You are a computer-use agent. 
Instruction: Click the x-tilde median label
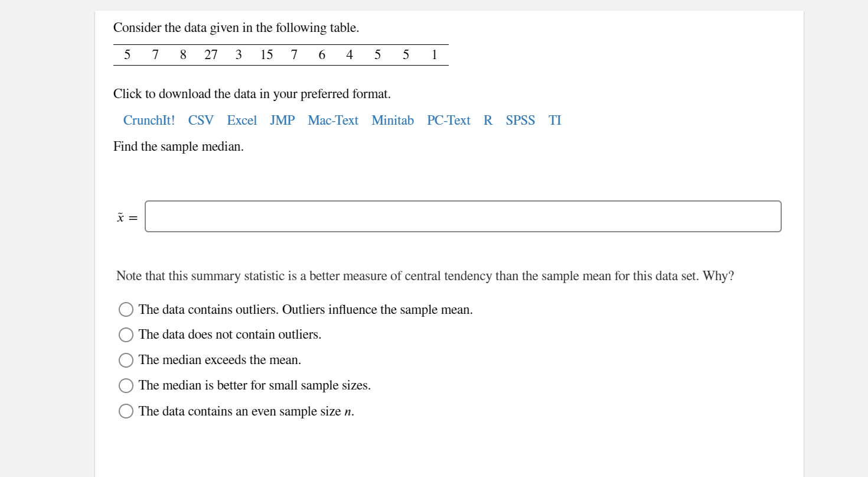point(125,217)
